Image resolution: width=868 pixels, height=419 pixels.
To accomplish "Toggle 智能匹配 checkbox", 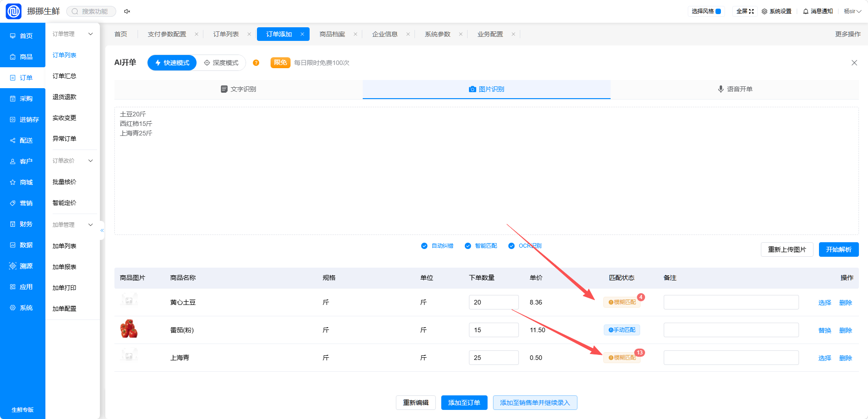I will pyautogui.click(x=468, y=246).
